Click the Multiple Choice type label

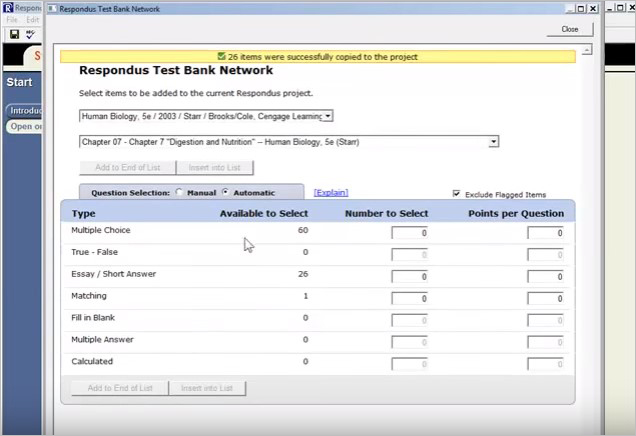point(101,230)
